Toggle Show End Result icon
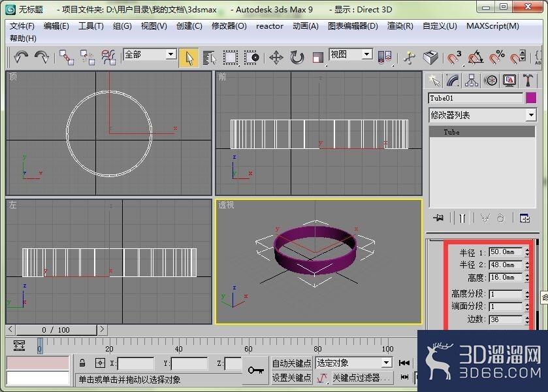The height and width of the screenshot is (392, 548). coord(462,218)
